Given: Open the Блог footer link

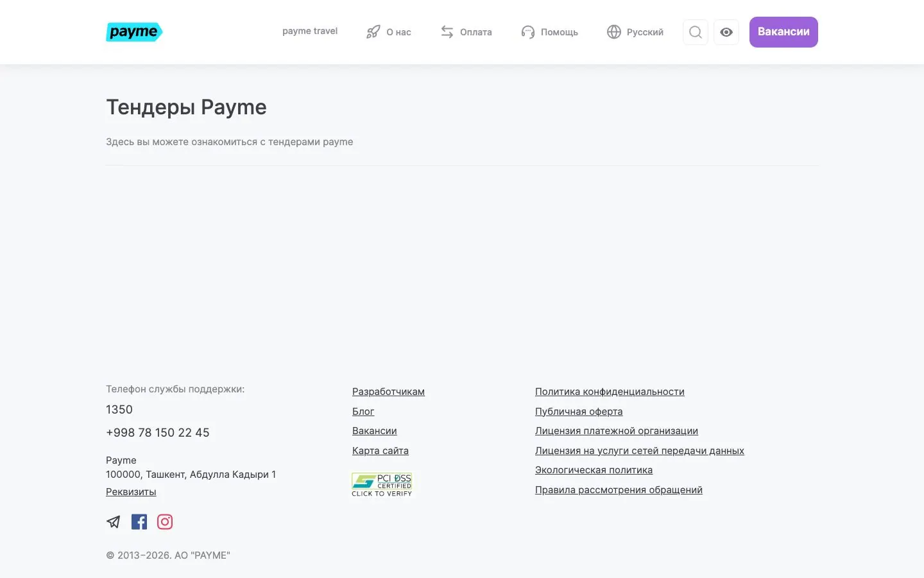Looking at the screenshot, I should click(x=363, y=412).
